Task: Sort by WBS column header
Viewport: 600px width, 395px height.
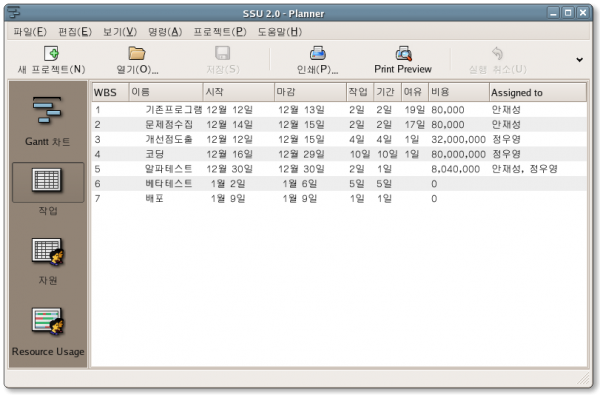Action: pos(110,92)
